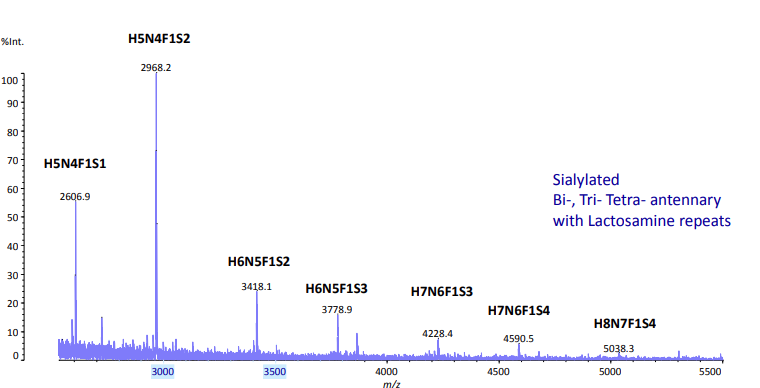Screen dimensions: 760x388
Task: Click the 0 y-axis tick label
Action: pyautogui.click(x=16, y=355)
